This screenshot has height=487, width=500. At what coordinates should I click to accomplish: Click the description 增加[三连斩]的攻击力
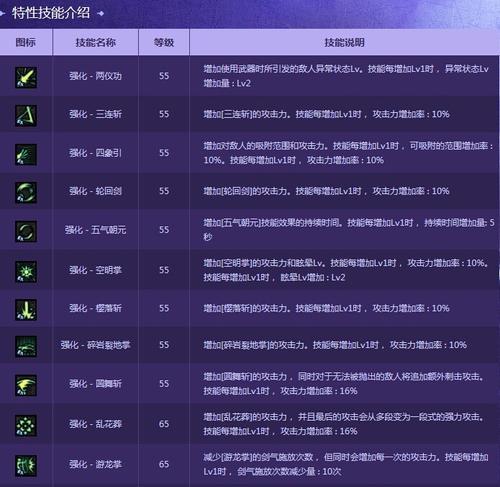(326, 114)
